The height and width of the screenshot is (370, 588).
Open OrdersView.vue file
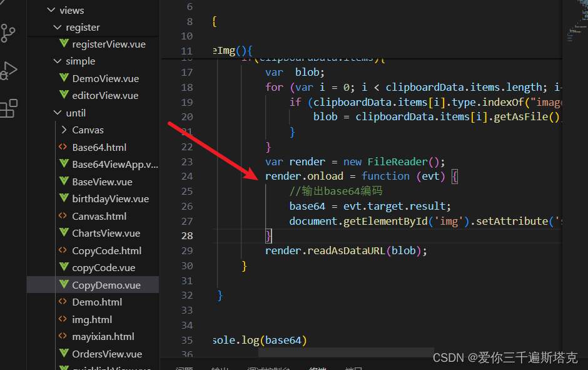(107, 354)
